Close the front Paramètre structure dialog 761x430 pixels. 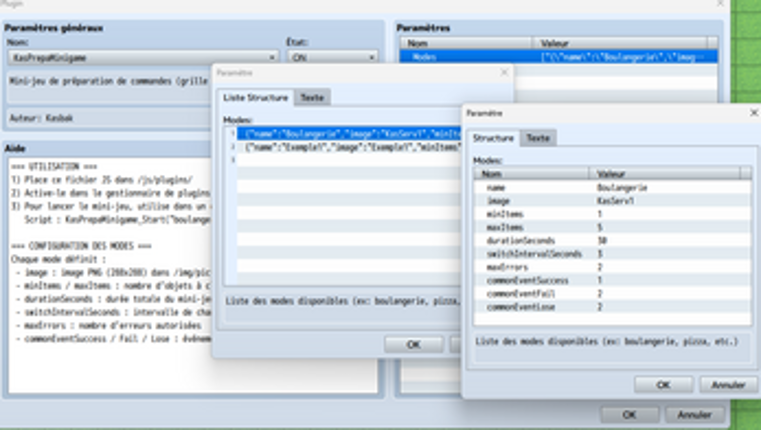[754, 113]
